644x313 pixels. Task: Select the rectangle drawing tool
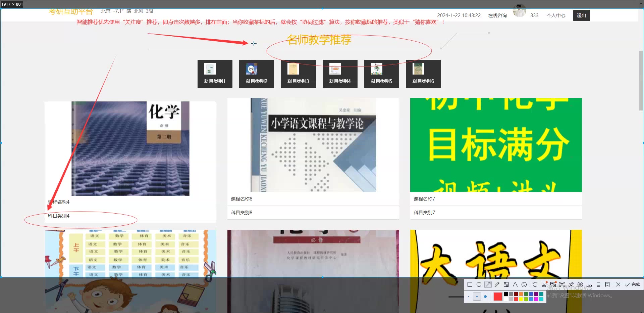pyautogui.click(x=470, y=284)
